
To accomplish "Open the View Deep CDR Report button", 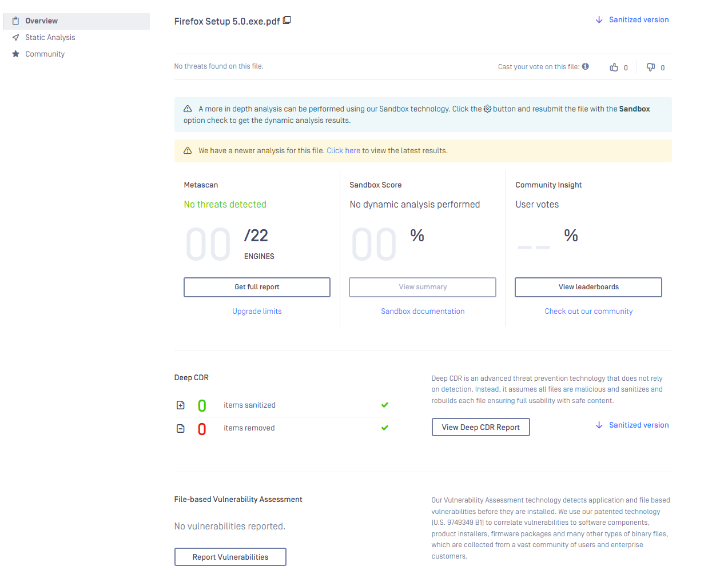I will tap(481, 427).
